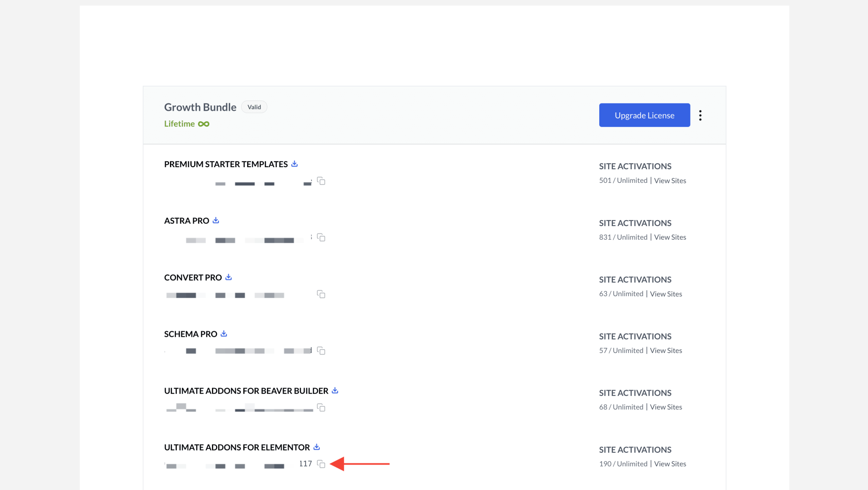Viewport: 868px width, 490px height.
Task: Download Ultimate Addons for Beaver Builder
Action: [335, 390]
